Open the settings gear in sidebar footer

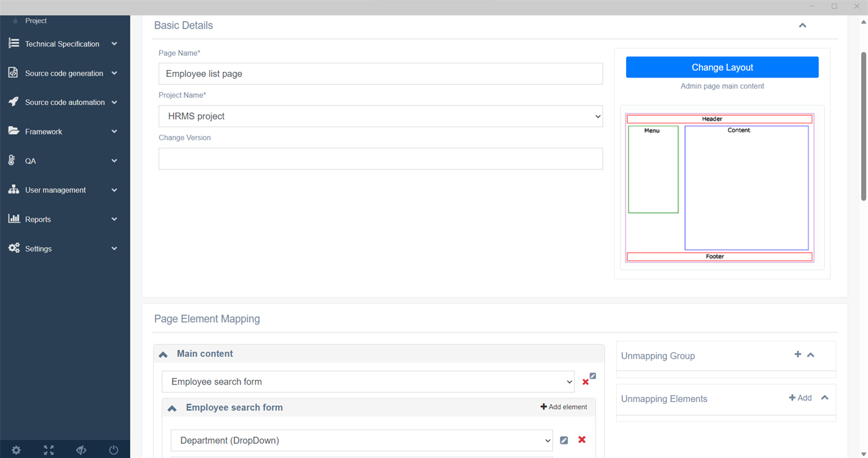coord(16,451)
